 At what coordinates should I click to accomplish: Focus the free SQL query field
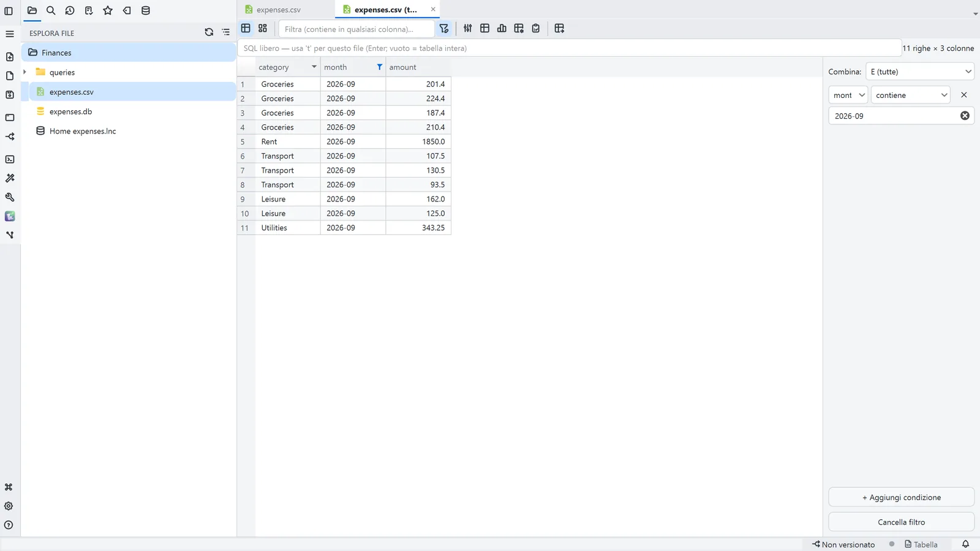[569, 48]
